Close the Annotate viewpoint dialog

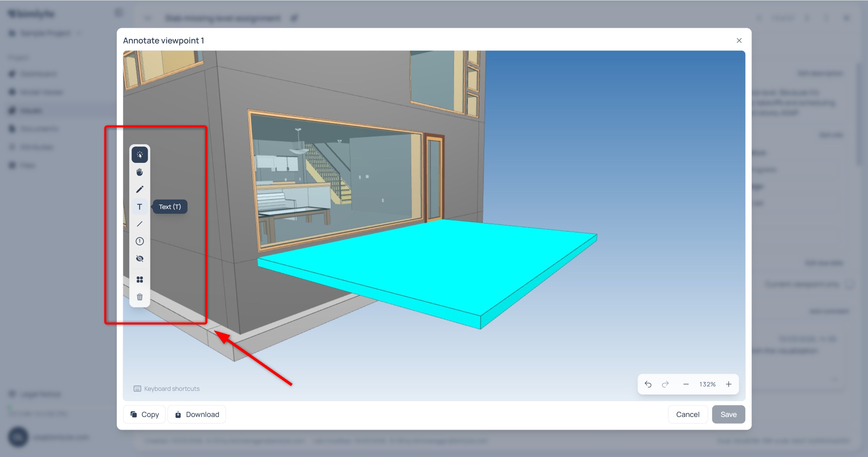click(739, 40)
